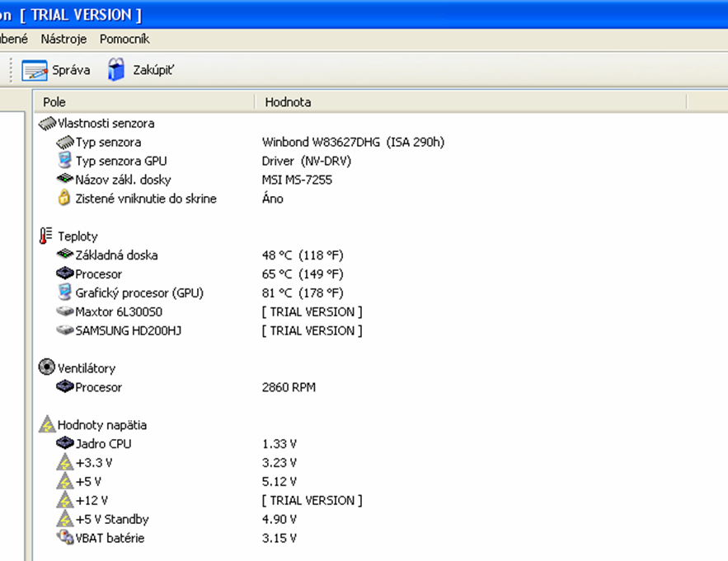The image size is (728, 561).
Task: Sort by the Pole column header
Action: pyautogui.click(x=54, y=102)
